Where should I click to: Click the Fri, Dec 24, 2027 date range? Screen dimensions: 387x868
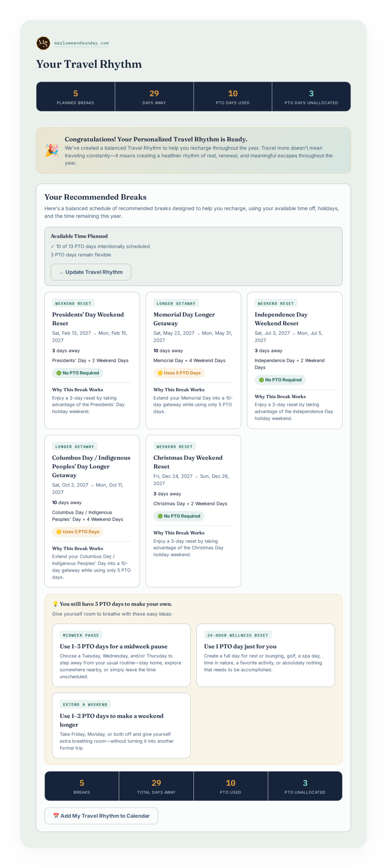[x=191, y=479]
